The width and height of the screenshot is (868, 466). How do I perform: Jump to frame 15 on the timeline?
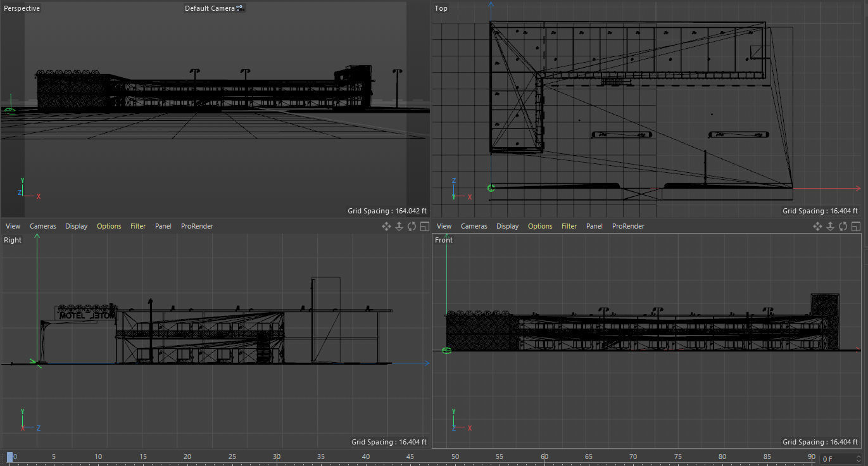tap(143, 457)
